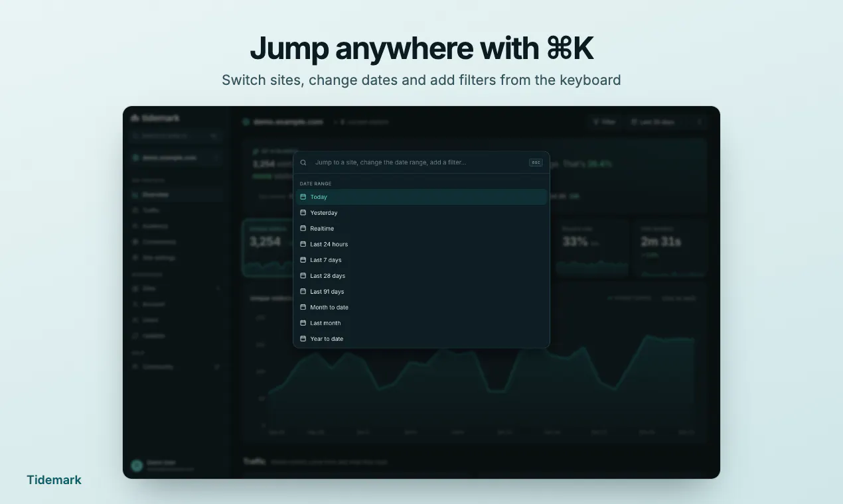This screenshot has height=504, width=843.
Task: Select the Year to date option
Action: (421, 339)
